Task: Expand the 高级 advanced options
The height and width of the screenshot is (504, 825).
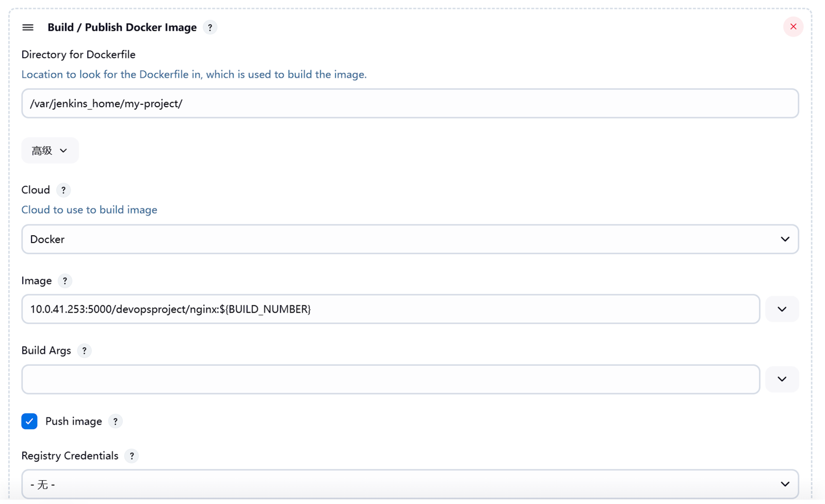Action: pos(50,151)
